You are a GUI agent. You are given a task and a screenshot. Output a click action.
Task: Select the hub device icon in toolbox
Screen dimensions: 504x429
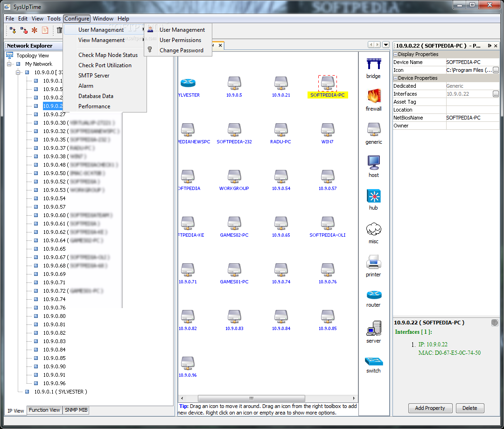coord(374,196)
